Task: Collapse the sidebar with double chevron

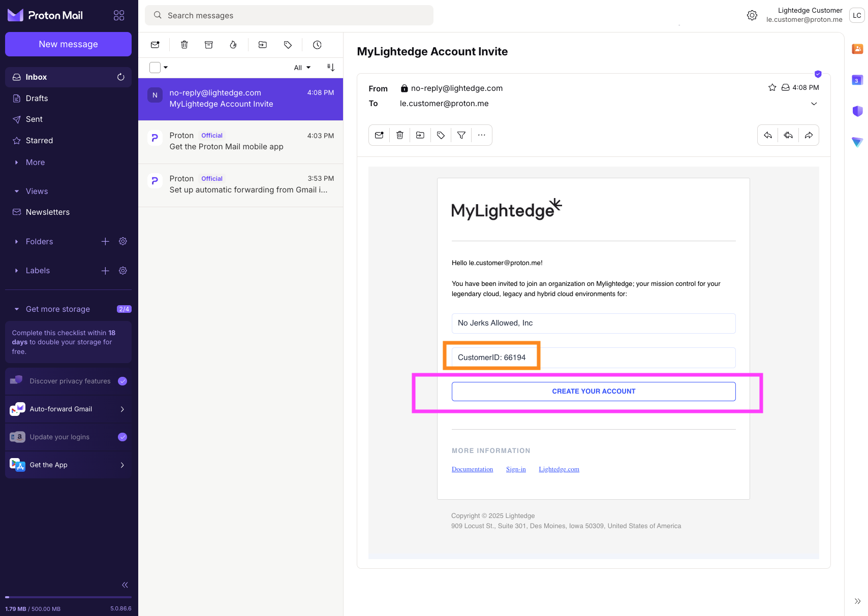Action: pyautogui.click(x=125, y=585)
